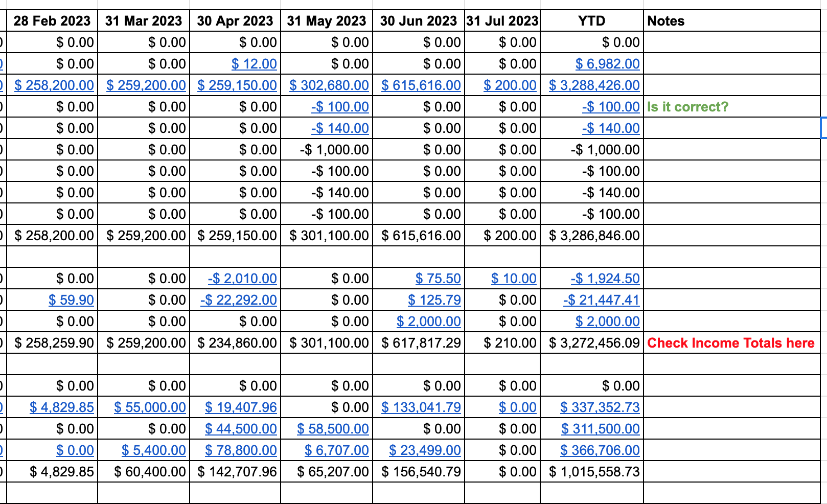Open the $ 55,000.00 link in March
This screenshot has height=504, width=827.
[x=150, y=407]
